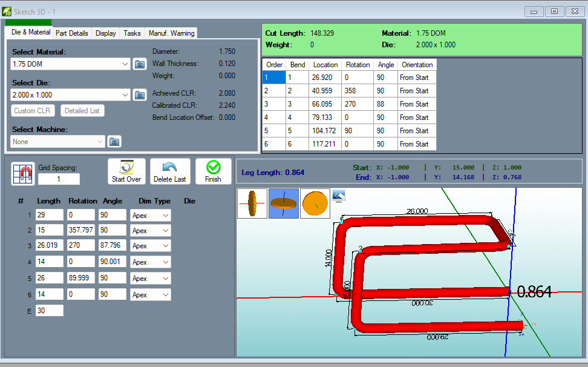588x367 pixels.
Task: Switch to Part Details tab
Action: (71, 33)
